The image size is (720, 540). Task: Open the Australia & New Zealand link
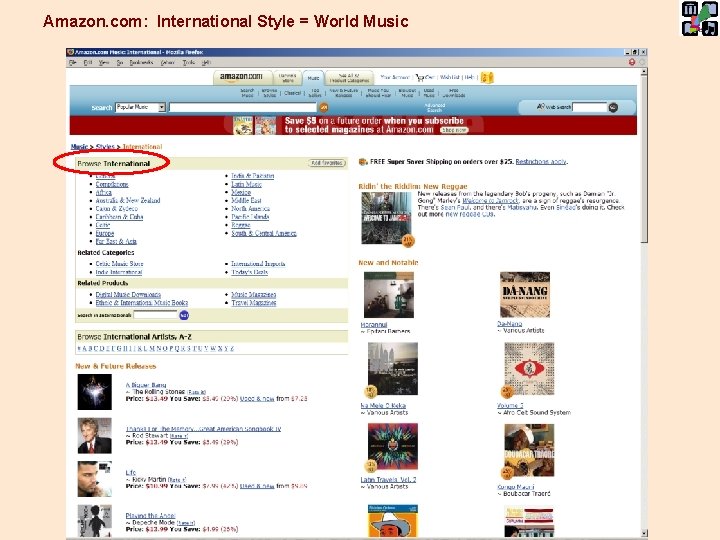point(128,201)
